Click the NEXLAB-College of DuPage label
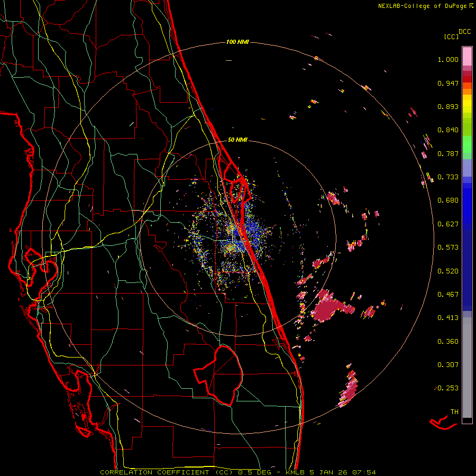The height and width of the screenshot is (476, 476). (x=423, y=6)
